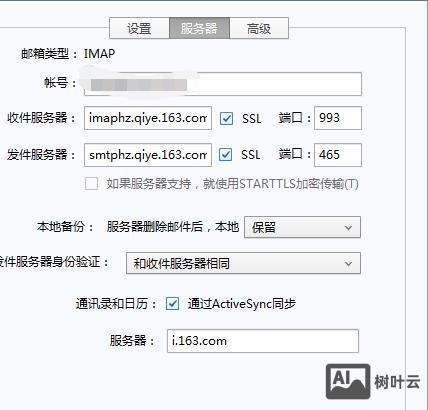Edit the 收件服务器 address field
Screen dimensions: 428x410
[x=148, y=118]
